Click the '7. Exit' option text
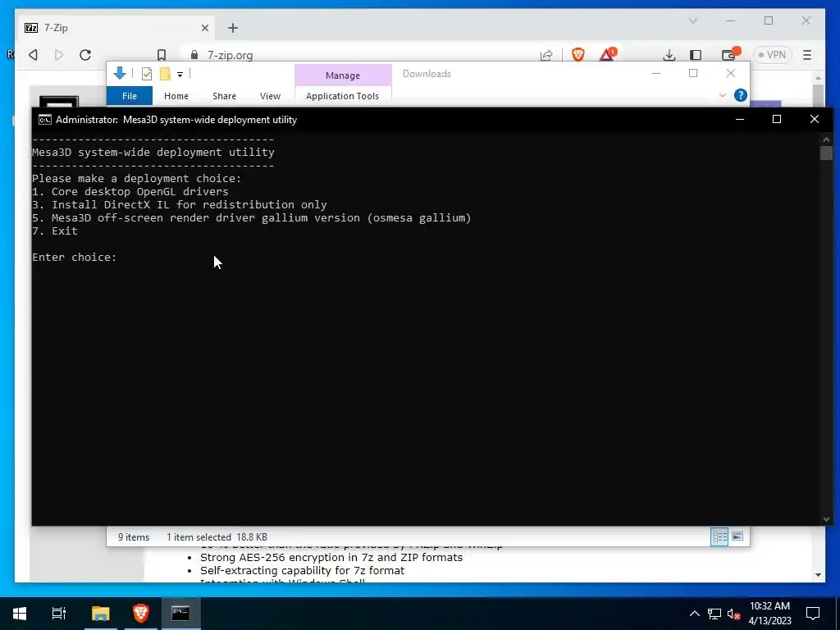The width and height of the screenshot is (840, 630). coord(55,231)
